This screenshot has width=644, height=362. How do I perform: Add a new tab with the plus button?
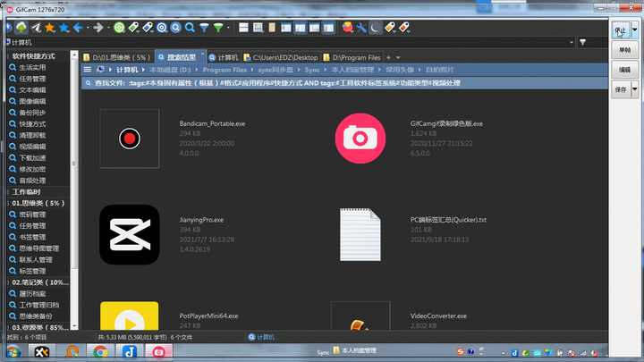click(x=388, y=57)
